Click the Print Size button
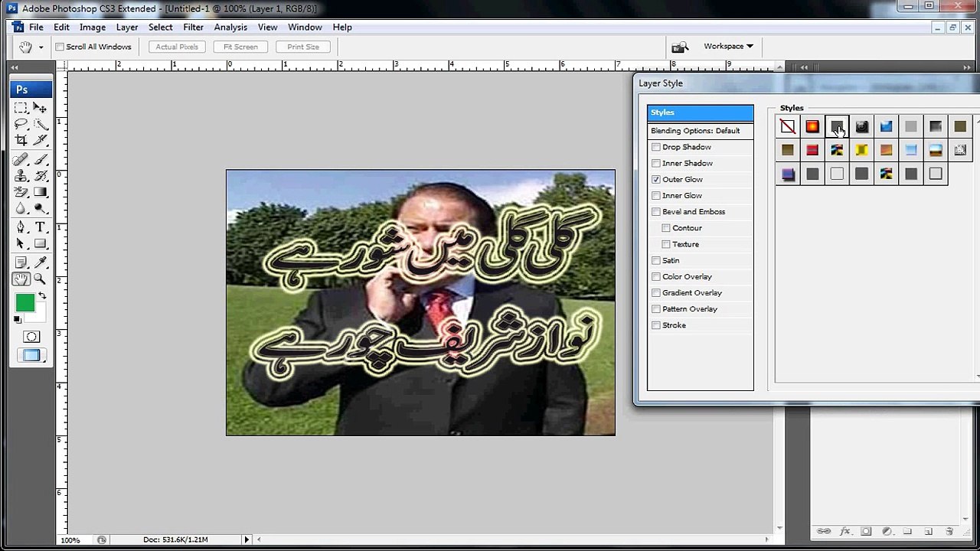The image size is (980, 551). pos(303,47)
